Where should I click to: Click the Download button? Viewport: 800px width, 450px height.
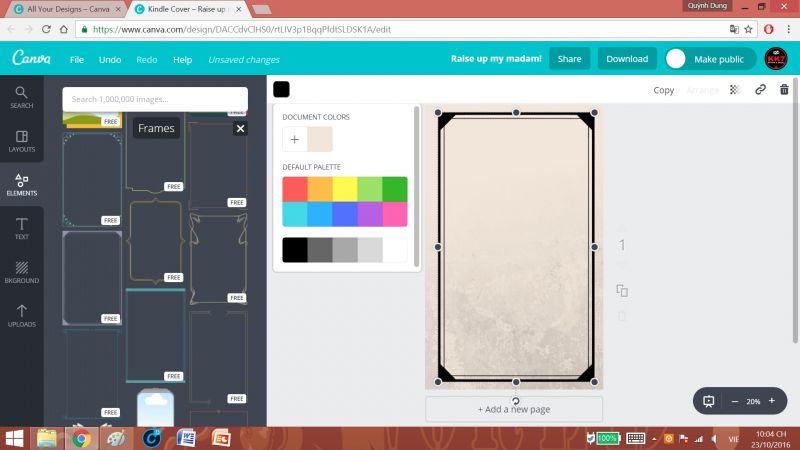627,59
